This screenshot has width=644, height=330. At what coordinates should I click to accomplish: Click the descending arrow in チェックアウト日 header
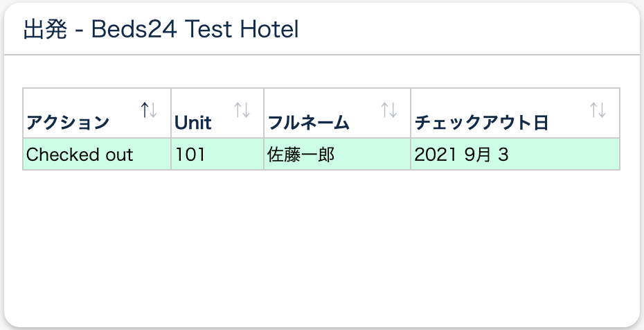[602, 110]
